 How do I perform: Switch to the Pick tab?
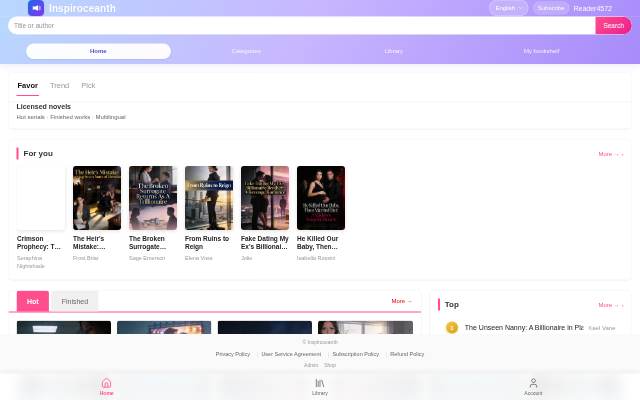(x=88, y=86)
